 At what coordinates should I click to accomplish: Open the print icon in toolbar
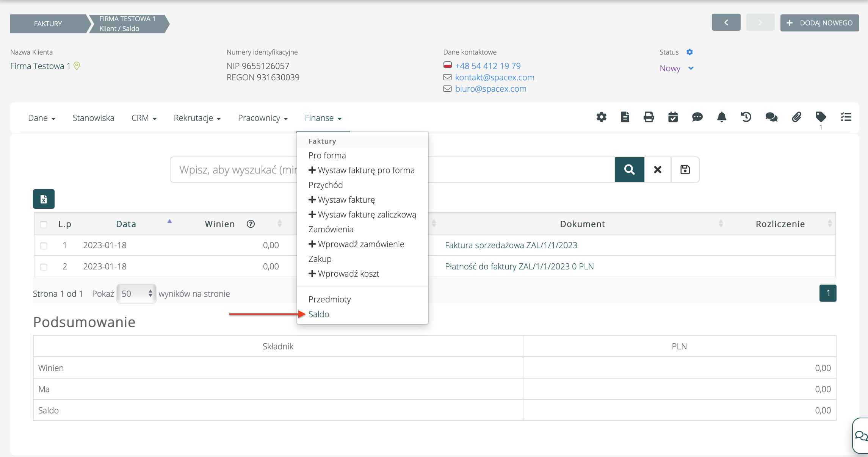(649, 117)
